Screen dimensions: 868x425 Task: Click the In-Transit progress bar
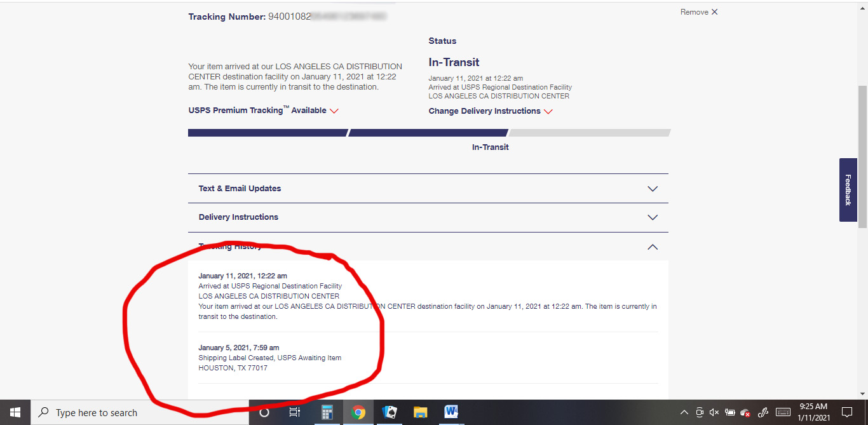[429, 133]
